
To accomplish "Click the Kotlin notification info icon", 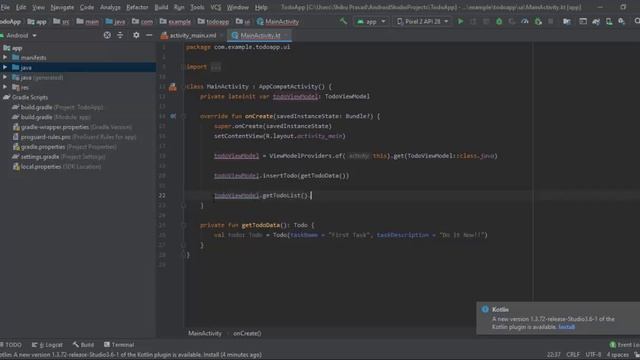I will point(485,309).
